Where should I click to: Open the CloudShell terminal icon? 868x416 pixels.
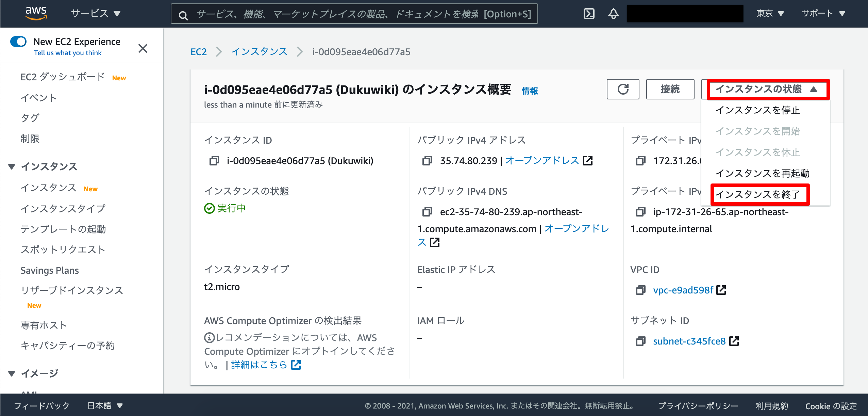tap(589, 14)
